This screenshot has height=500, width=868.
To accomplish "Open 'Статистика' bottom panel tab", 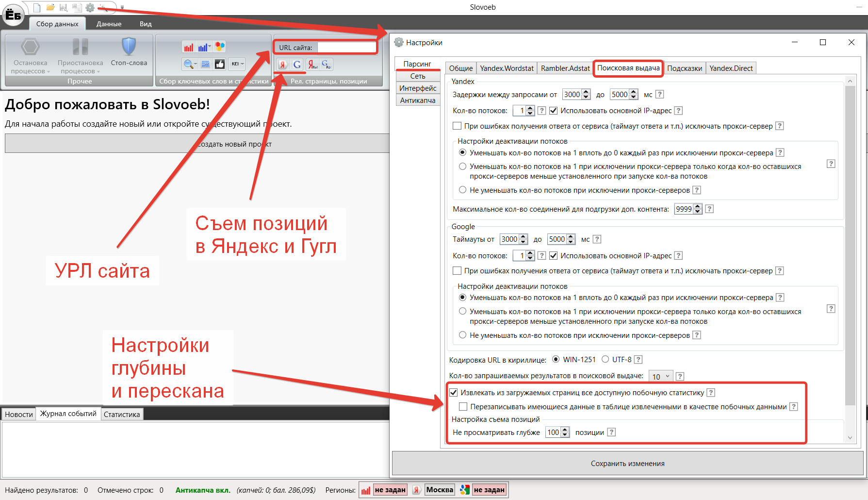I will coord(122,414).
